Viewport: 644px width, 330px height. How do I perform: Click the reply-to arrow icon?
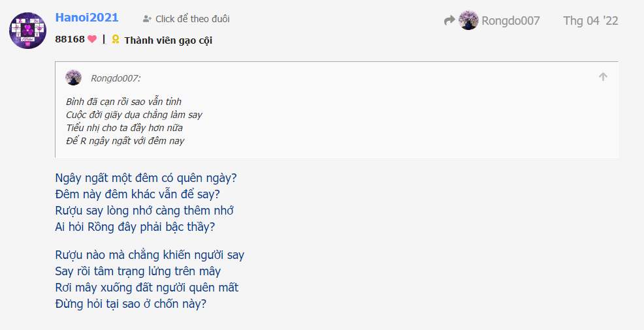(x=449, y=21)
